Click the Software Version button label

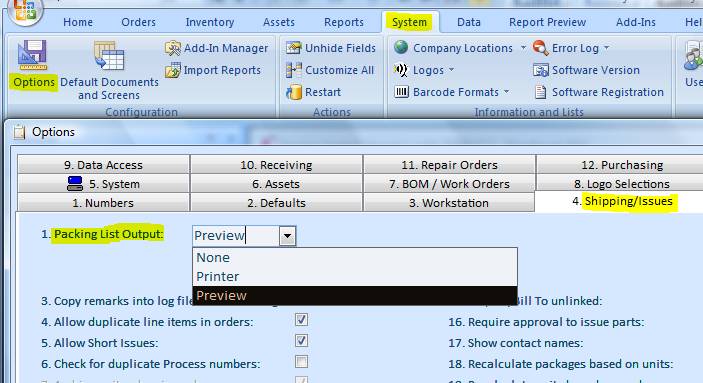(596, 70)
